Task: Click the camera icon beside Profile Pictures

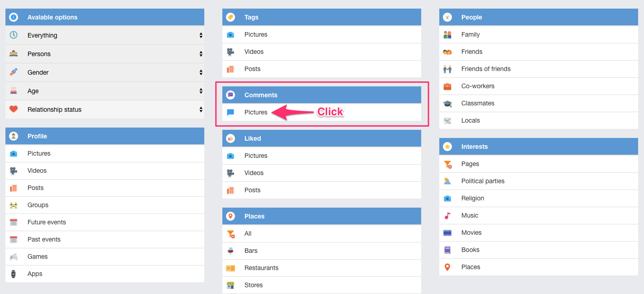Action: click(14, 154)
